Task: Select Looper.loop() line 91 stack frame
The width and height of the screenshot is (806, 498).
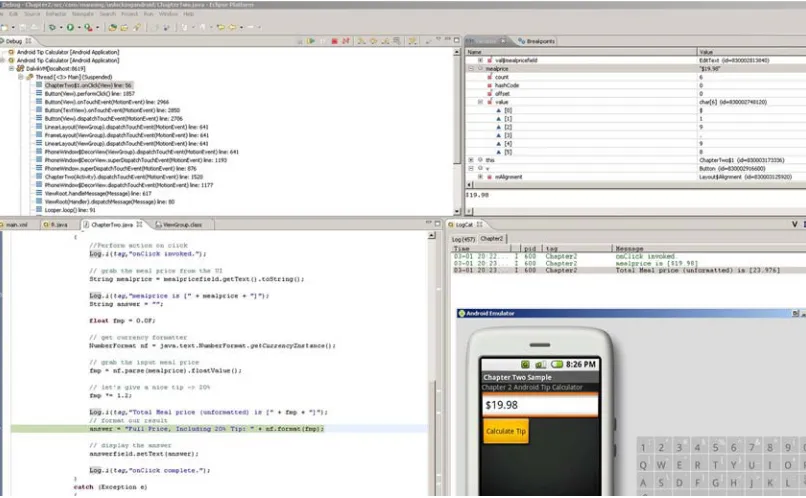Action: click(70, 210)
